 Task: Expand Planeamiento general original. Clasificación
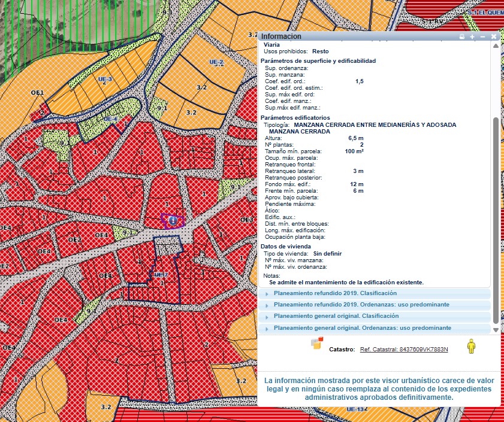click(375, 316)
